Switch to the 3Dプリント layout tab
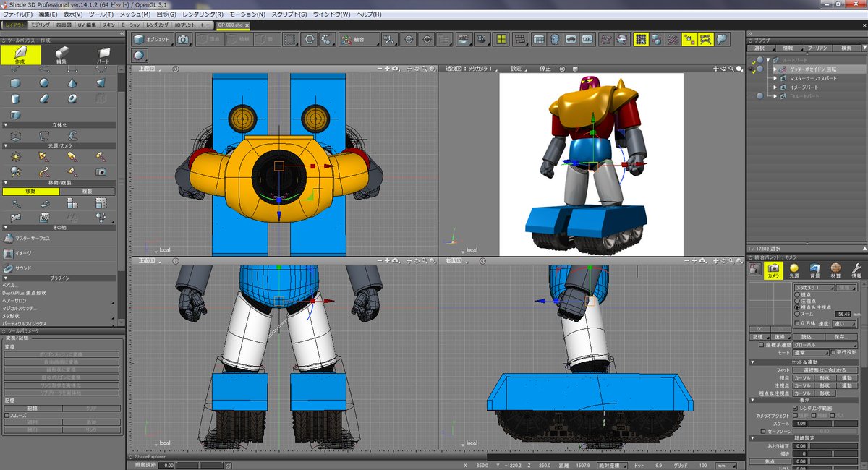868x470 pixels. 184,25
